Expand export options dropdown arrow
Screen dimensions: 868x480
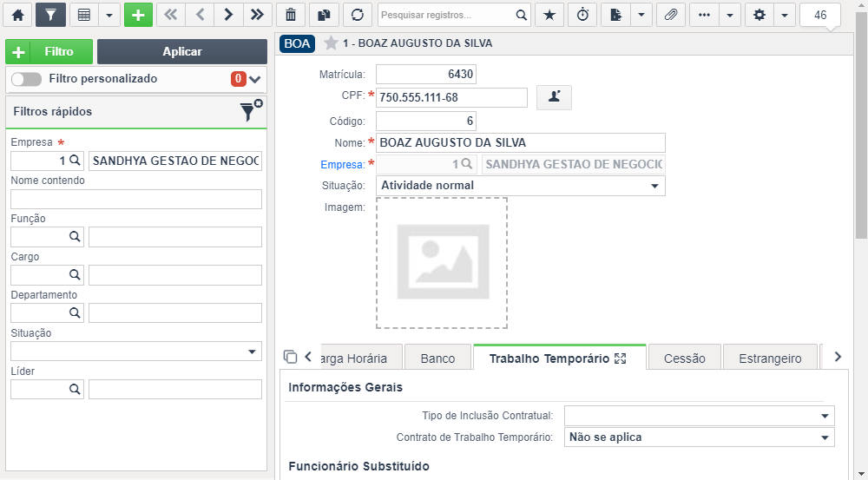click(641, 15)
